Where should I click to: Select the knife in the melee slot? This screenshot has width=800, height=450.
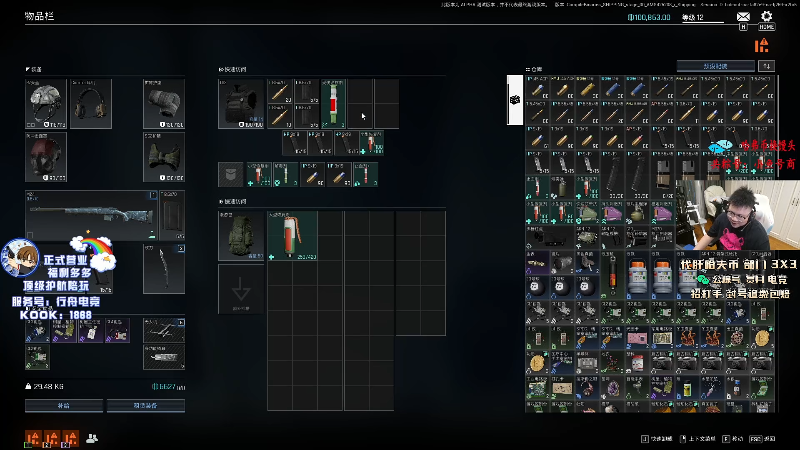pos(164,269)
